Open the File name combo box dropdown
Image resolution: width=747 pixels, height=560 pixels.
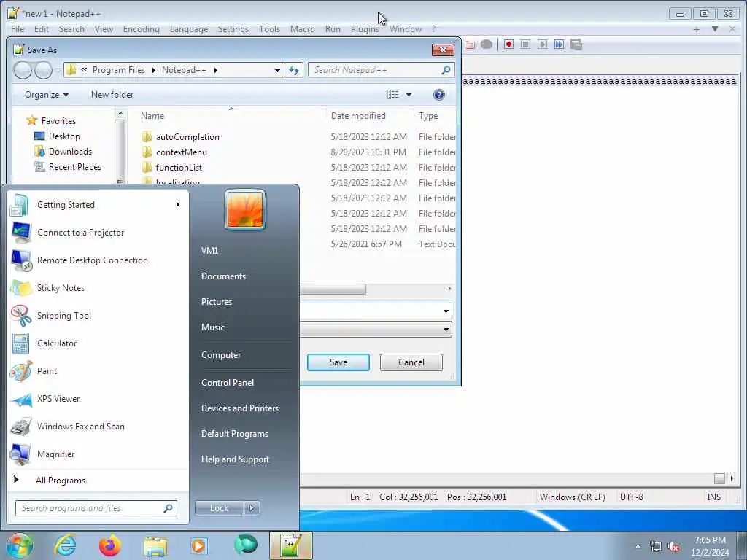pyautogui.click(x=446, y=311)
